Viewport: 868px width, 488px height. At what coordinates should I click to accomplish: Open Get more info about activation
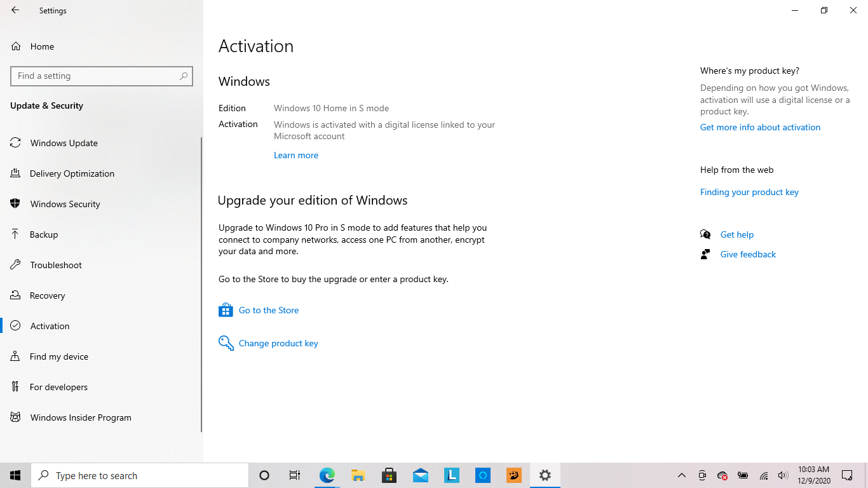click(760, 127)
